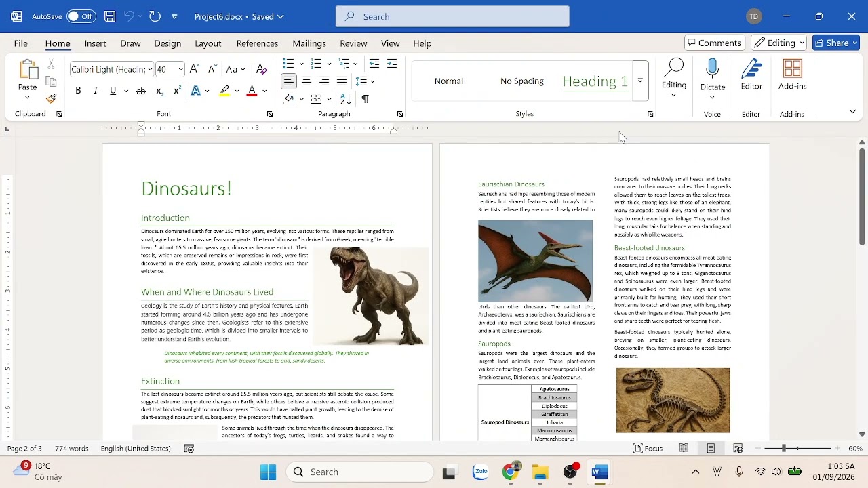Switch to the Insert tab
Viewport: 868px width, 488px height.
95,43
